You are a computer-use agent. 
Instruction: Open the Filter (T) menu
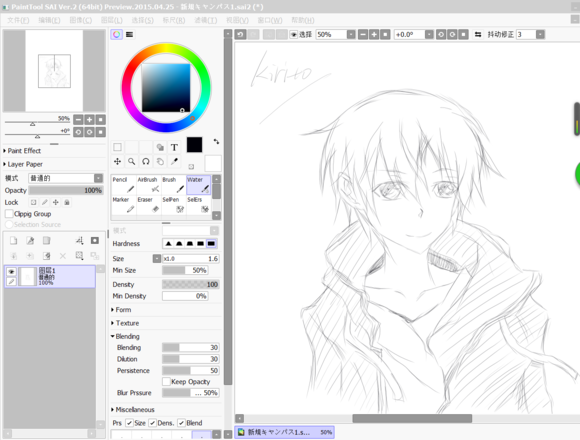(206, 20)
